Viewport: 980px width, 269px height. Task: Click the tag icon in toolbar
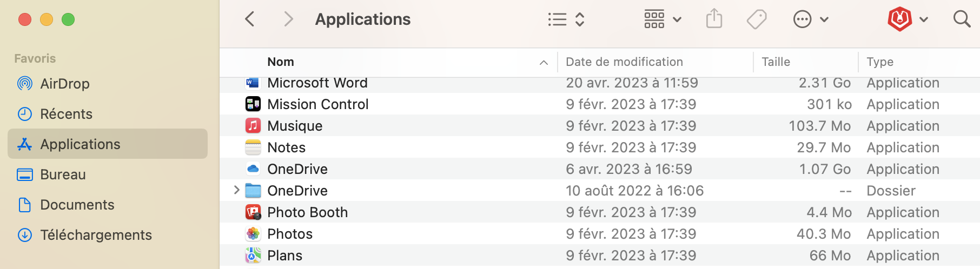[756, 19]
